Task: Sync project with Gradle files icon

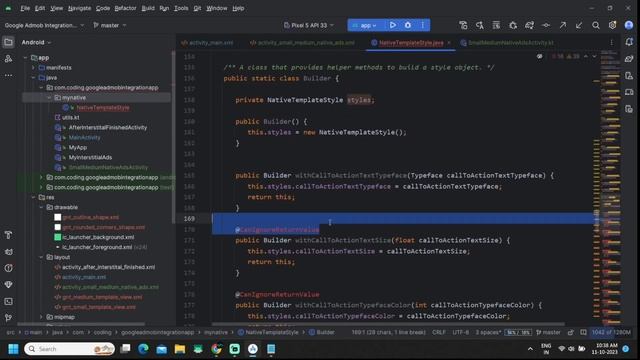Action: click(529, 25)
